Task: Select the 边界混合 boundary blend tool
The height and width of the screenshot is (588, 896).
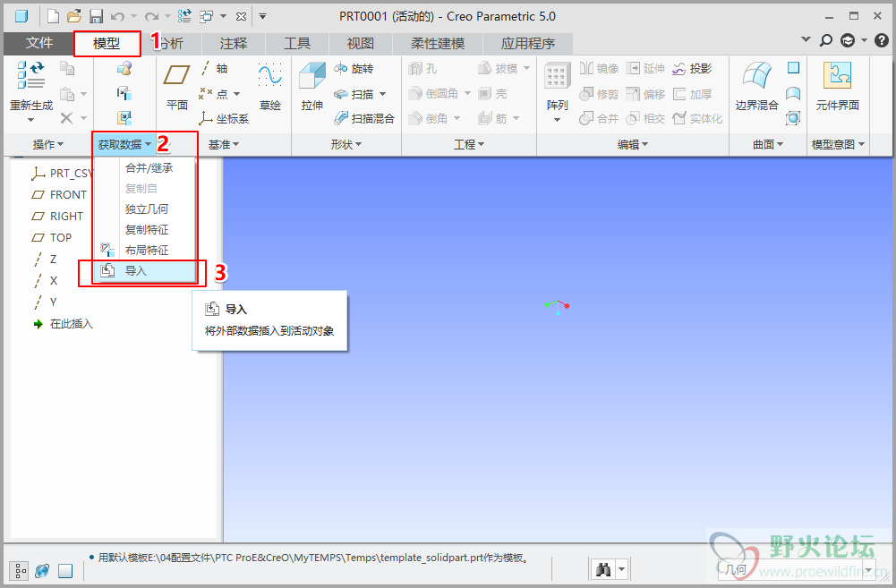Action: tap(756, 87)
